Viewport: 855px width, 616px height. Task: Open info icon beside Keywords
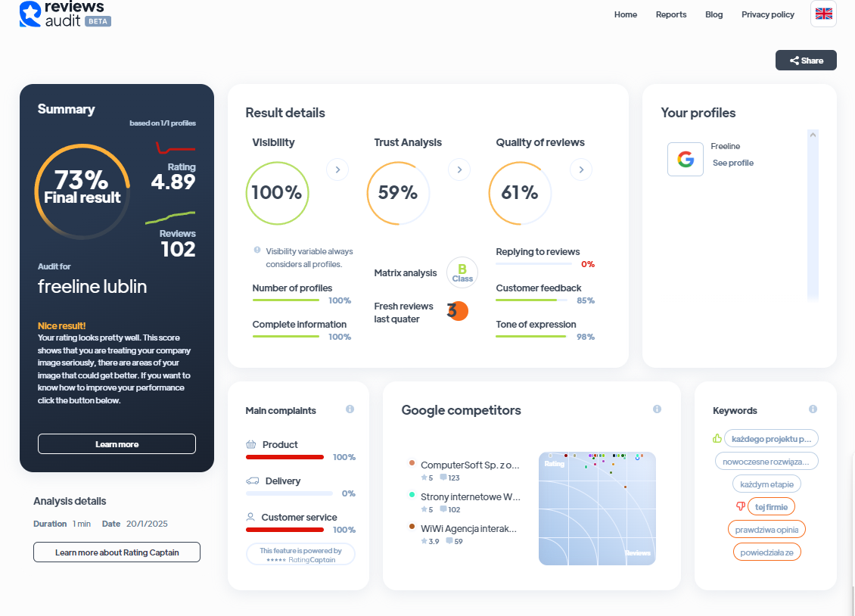pyautogui.click(x=813, y=409)
